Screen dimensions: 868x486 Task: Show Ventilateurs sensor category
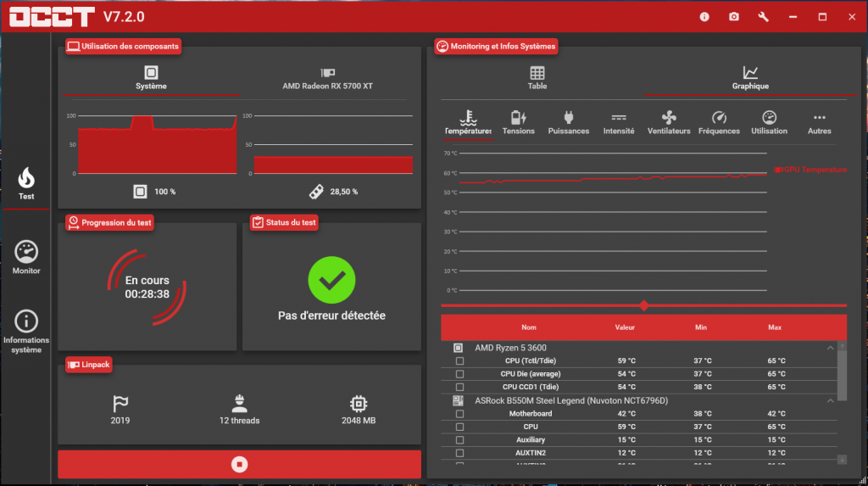click(x=669, y=122)
